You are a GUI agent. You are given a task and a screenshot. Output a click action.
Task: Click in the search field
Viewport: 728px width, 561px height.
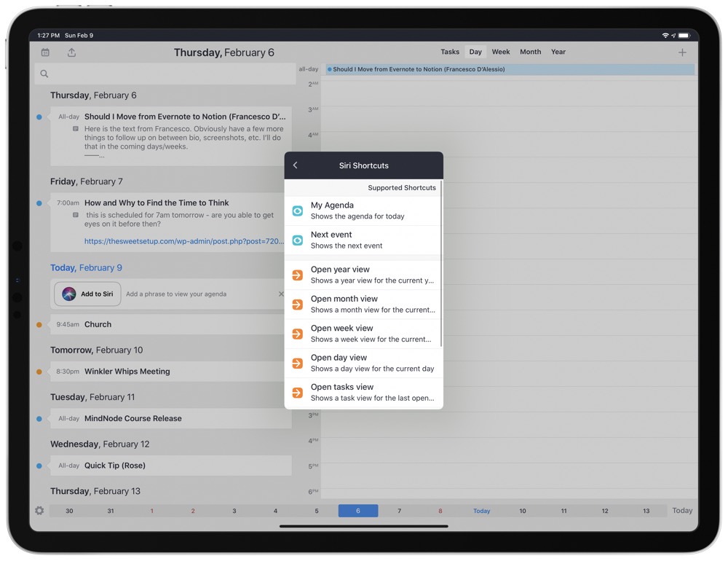coord(165,74)
